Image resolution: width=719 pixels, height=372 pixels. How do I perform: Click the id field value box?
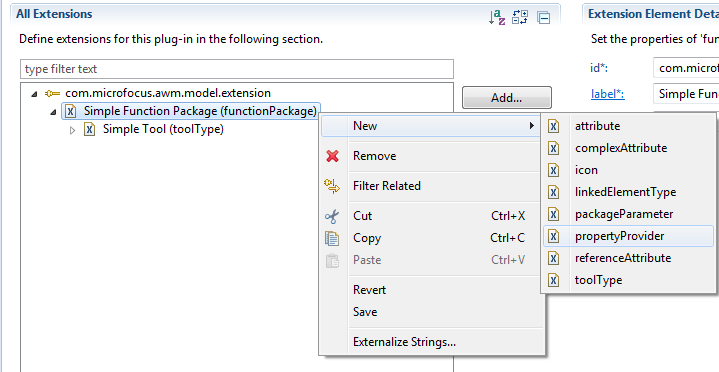pos(686,68)
